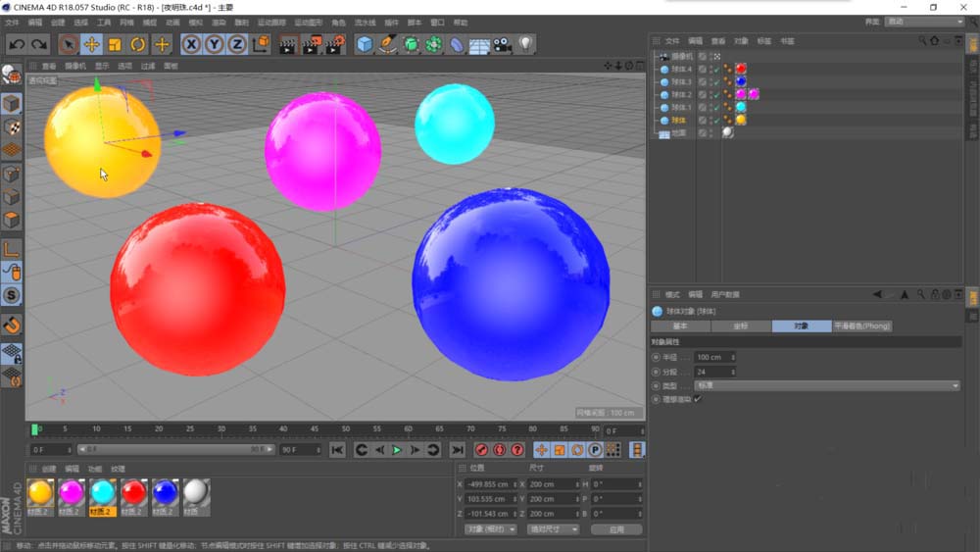This screenshot has height=552, width=980.
Task: Open viewport Cameras menu
Action: point(75,66)
